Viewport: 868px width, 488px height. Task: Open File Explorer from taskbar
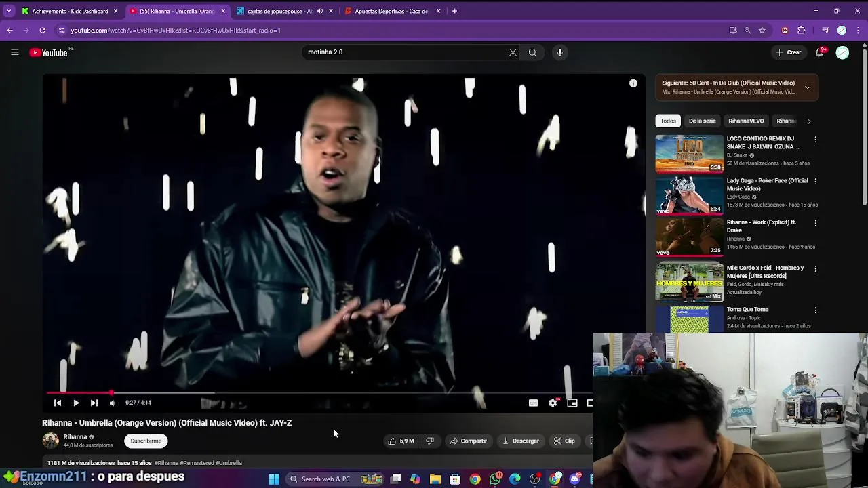[x=435, y=479]
